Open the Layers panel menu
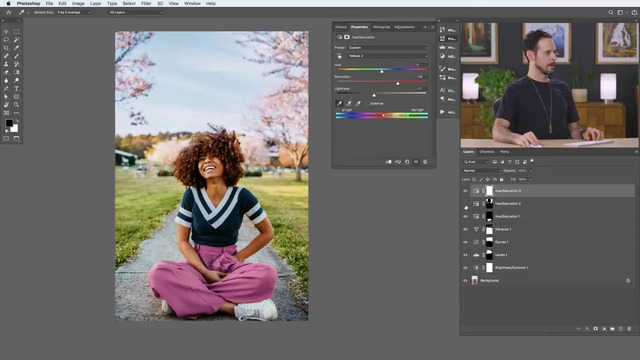The height and width of the screenshot is (360, 640). coord(636,152)
